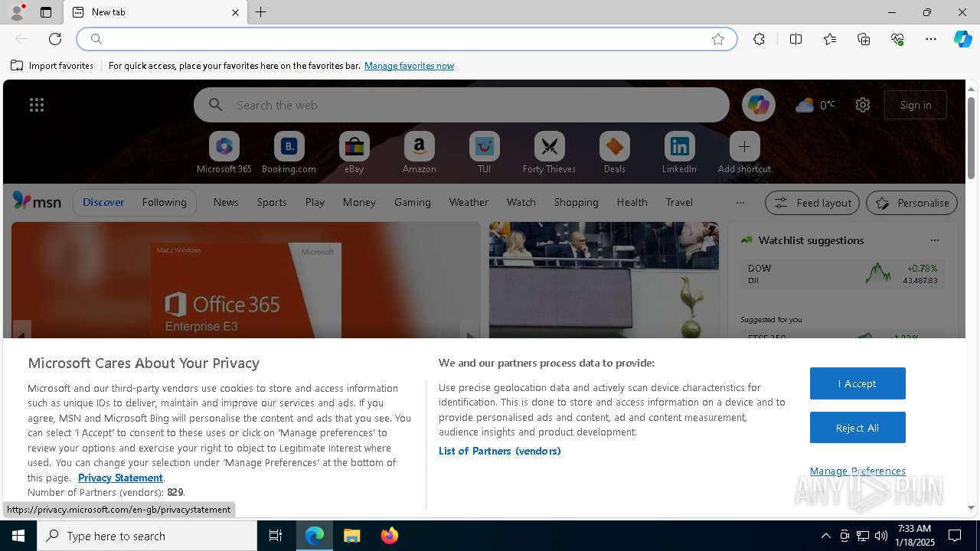Open the News menu item
Screen dimensions: 980x551
coord(226,202)
